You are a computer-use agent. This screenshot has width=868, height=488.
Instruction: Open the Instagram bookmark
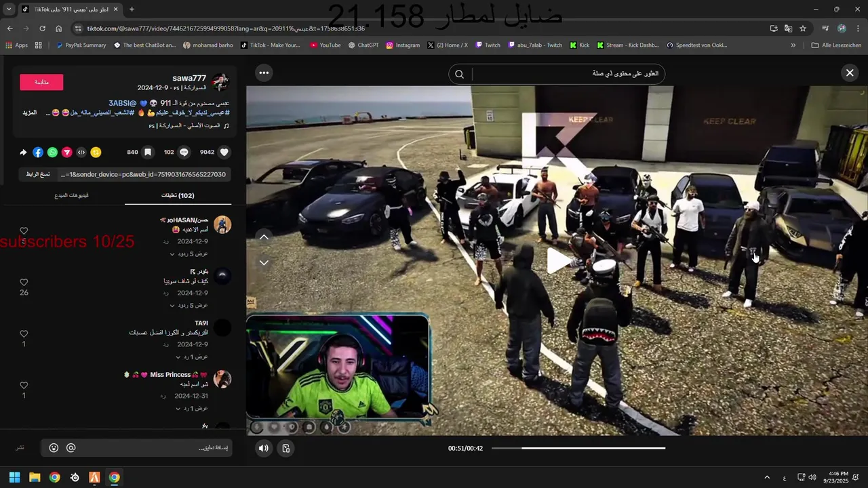click(403, 45)
